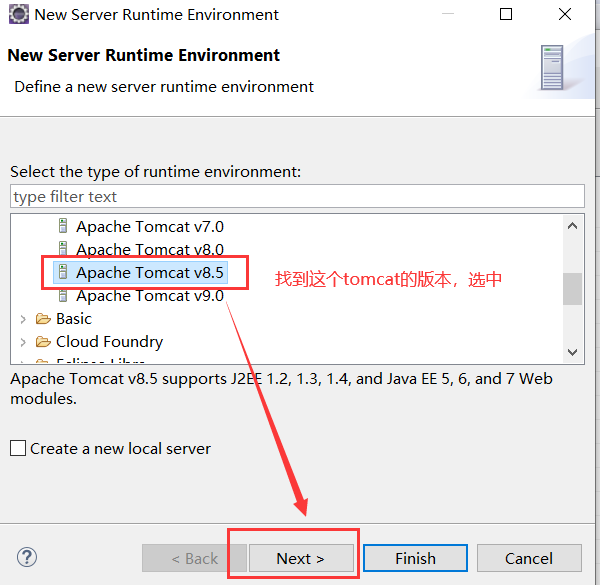Click the Basic folder icon
Image resolution: width=600 pixels, height=585 pixels.
tap(43, 318)
